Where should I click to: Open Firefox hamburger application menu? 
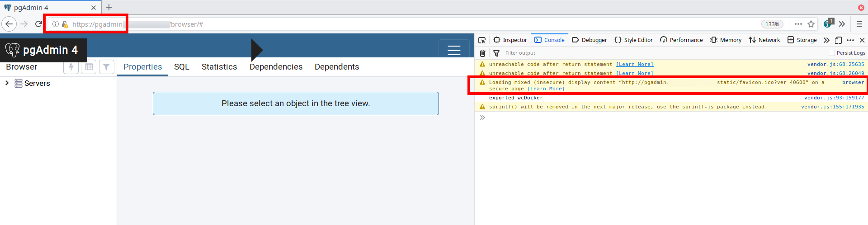click(x=859, y=24)
